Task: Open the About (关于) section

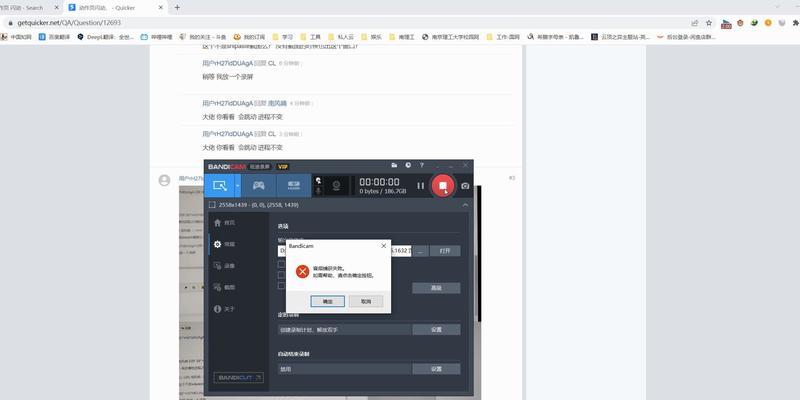Action: [x=224, y=309]
